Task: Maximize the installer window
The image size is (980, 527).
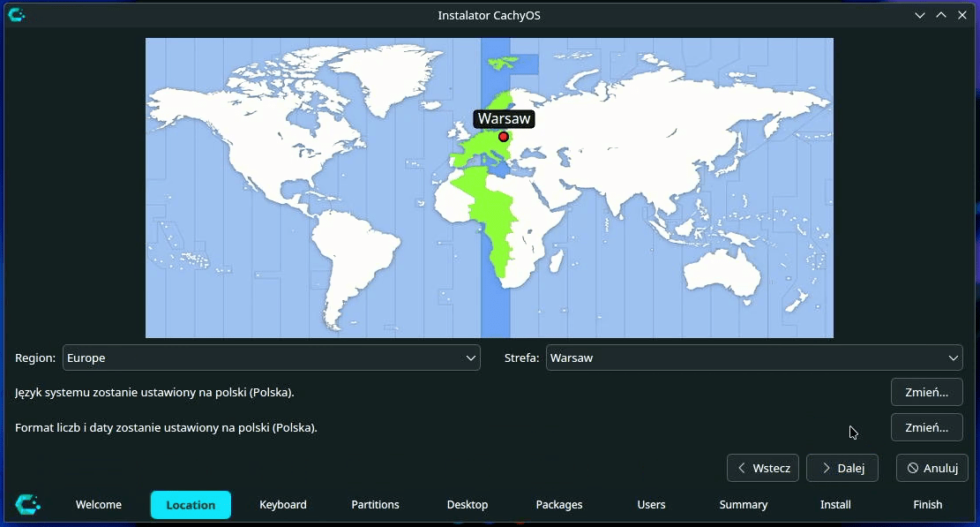Action: tap(940, 15)
